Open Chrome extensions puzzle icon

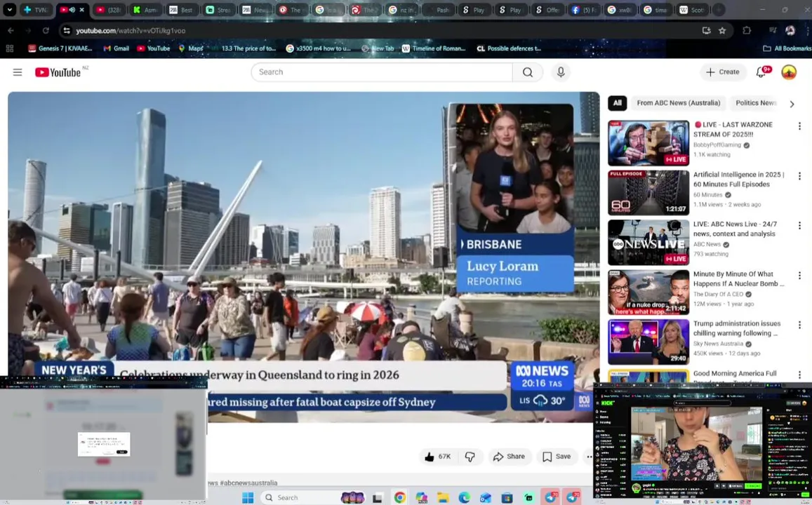(746, 31)
